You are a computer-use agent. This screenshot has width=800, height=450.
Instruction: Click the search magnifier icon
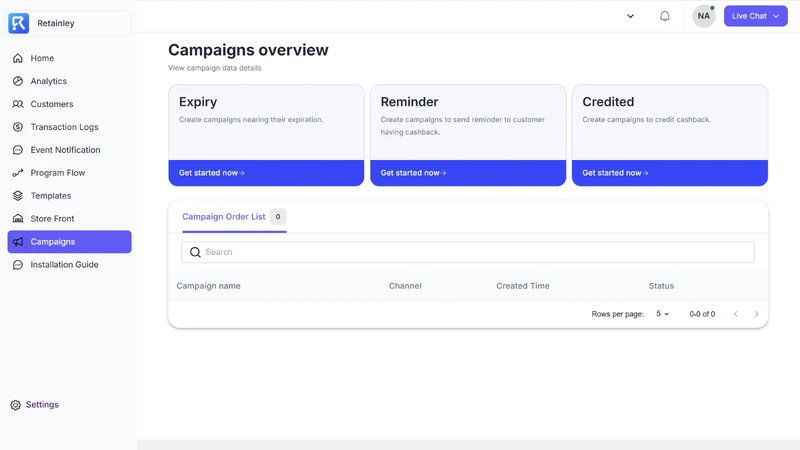(195, 252)
